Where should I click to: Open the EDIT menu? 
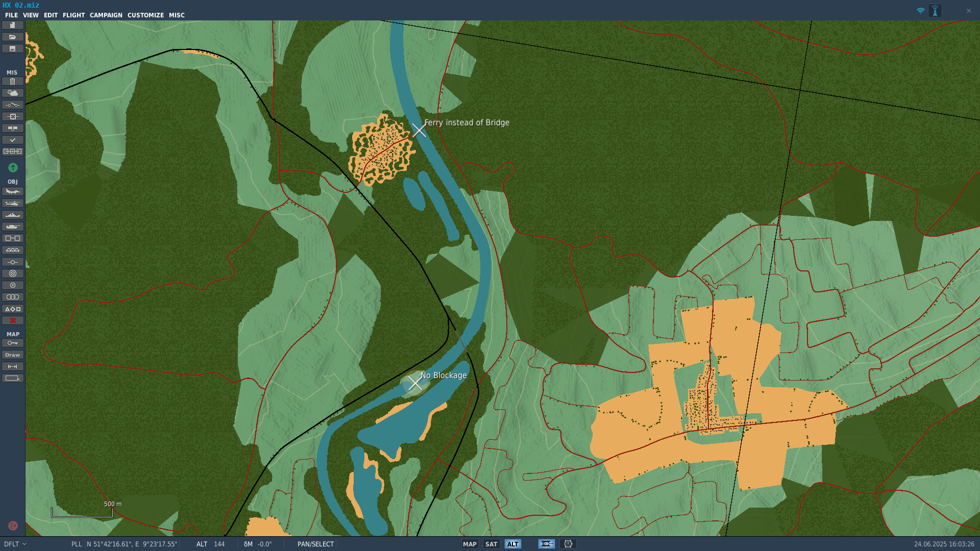pos(51,15)
